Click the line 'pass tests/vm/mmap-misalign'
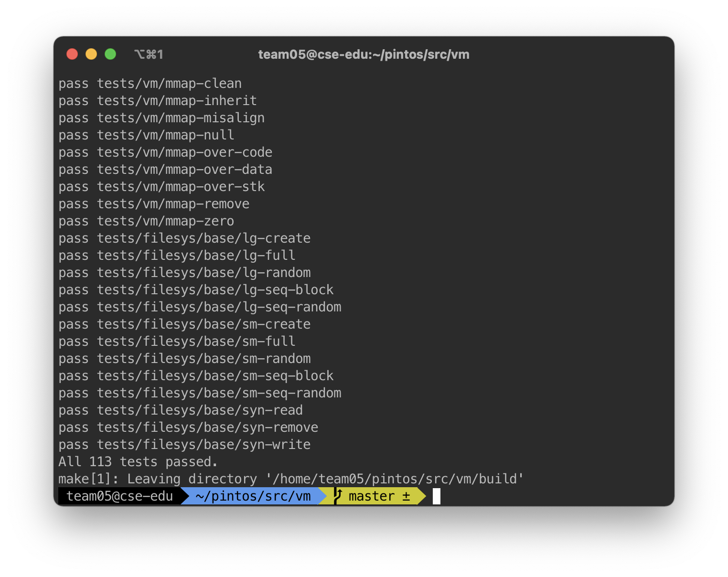Image resolution: width=728 pixels, height=577 pixels. click(x=161, y=118)
